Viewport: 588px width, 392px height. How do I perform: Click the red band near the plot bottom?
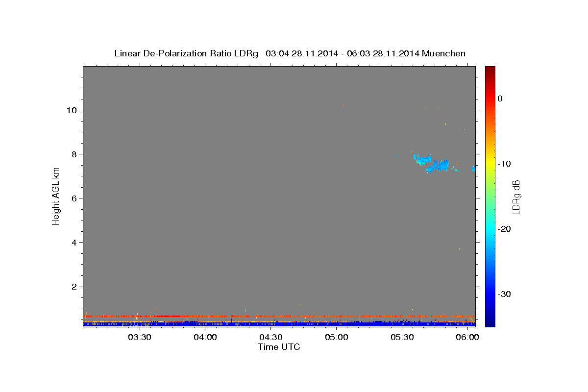tap(279, 316)
